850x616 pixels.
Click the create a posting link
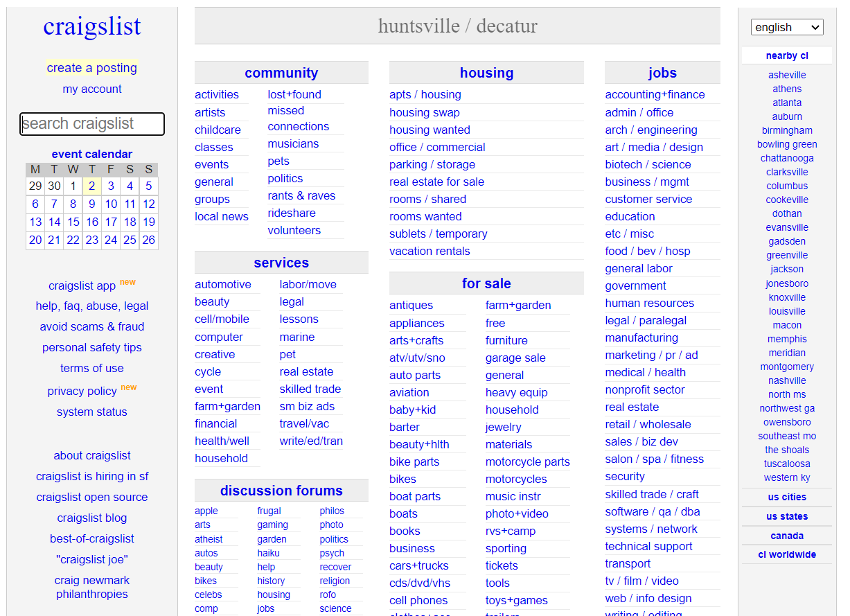(92, 68)
